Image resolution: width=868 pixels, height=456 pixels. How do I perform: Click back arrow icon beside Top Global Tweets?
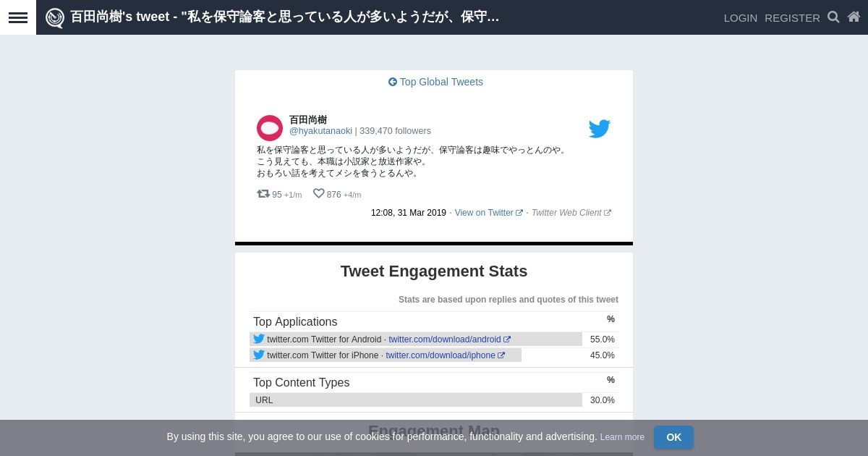coord(393,82)
